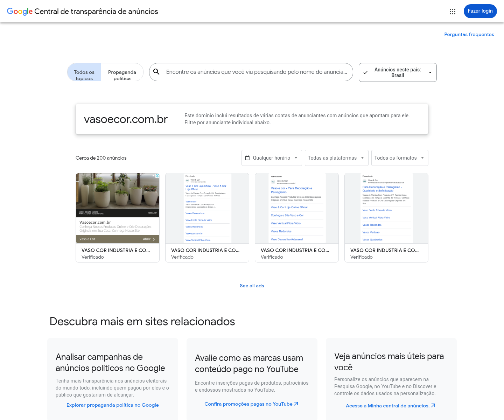Screen dimensions: 504x420
Task: Click the advertiser search input field
Action: tap(257, 72)
